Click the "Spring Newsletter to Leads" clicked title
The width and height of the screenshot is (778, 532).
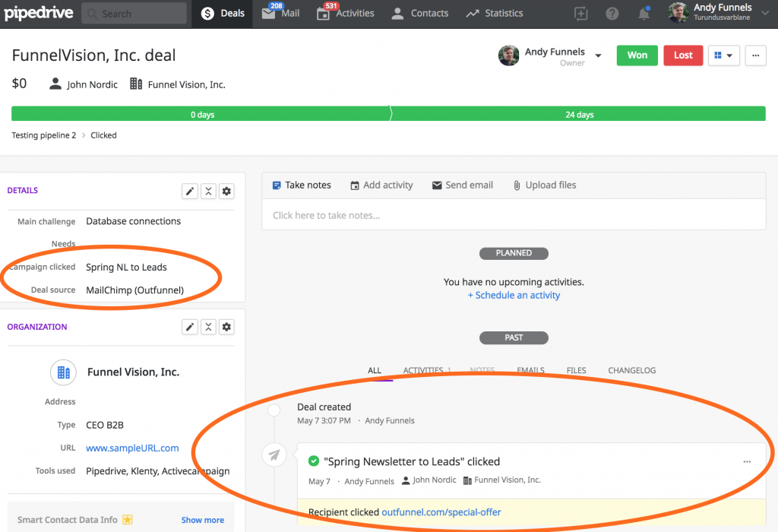point(412,461)
